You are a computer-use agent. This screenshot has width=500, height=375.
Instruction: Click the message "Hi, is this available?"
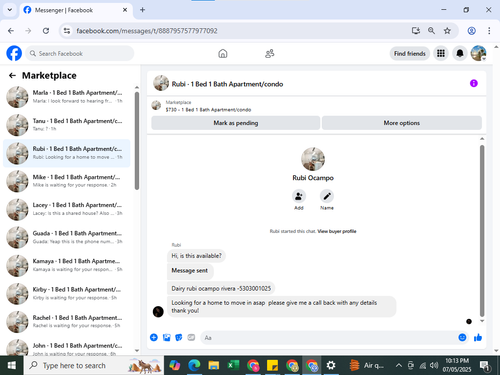tap(196, 256)
